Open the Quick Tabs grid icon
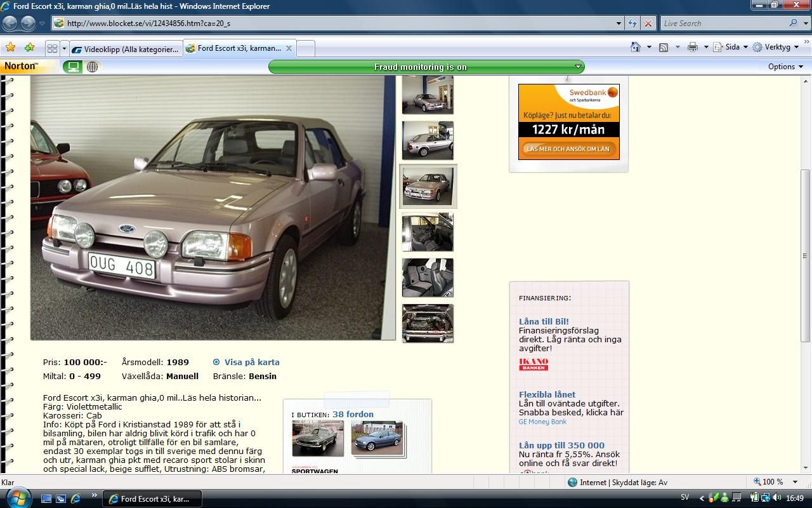Image resolution: width=812 pixels, height=508 pixels. [52, 48]
